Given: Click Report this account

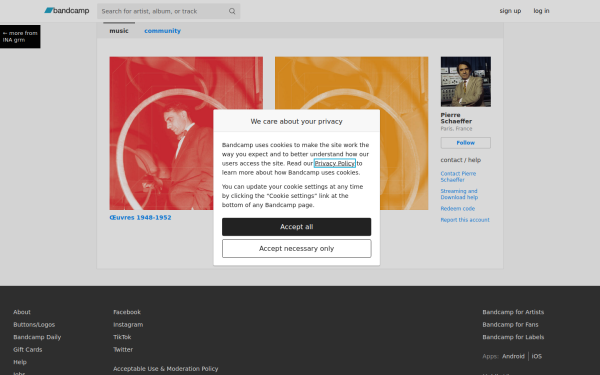Looking at the screenshot, I should [465, 220].
